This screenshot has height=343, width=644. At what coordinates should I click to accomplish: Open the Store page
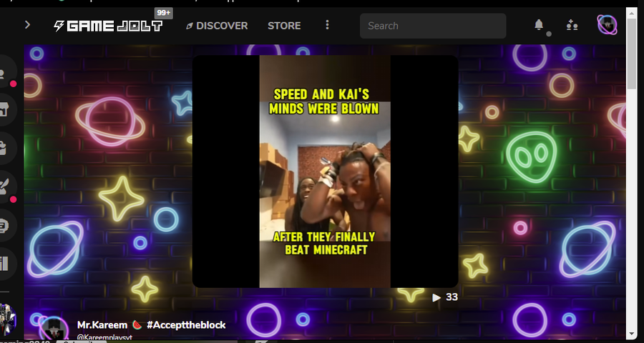[284, 26]
